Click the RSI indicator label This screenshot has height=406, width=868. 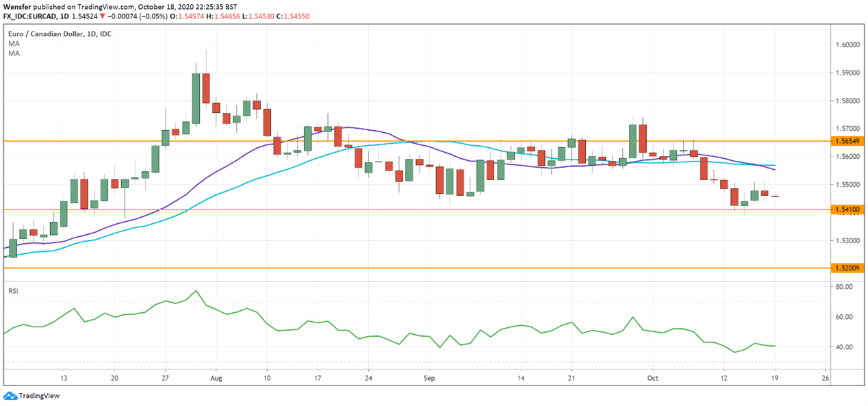pyautogui.click(x=13, y=291)
